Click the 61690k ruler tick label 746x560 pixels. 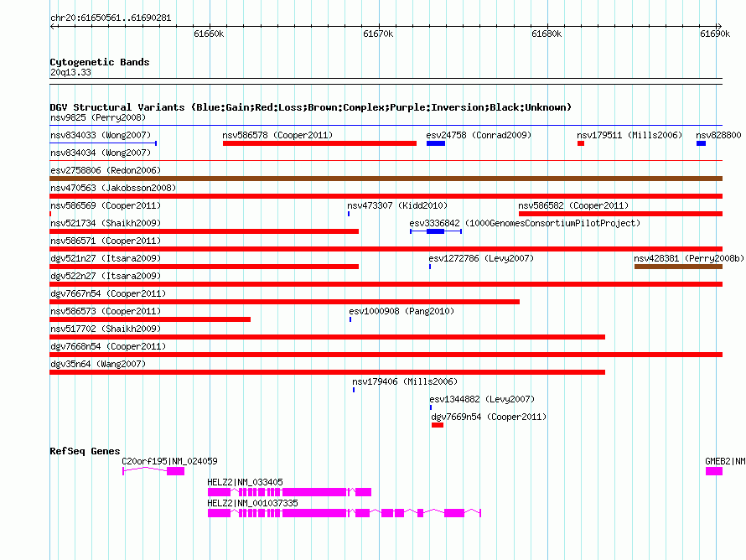coord(715,34)
